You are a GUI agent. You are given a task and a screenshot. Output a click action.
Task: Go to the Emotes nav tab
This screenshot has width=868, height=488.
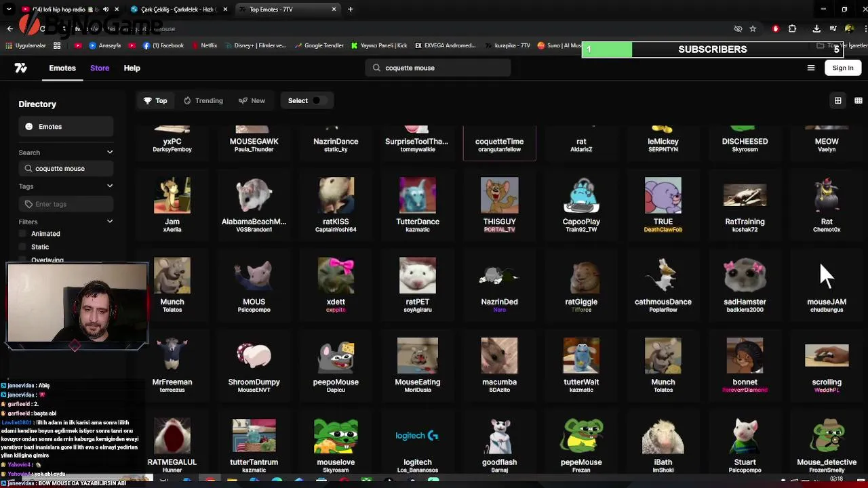62,68
